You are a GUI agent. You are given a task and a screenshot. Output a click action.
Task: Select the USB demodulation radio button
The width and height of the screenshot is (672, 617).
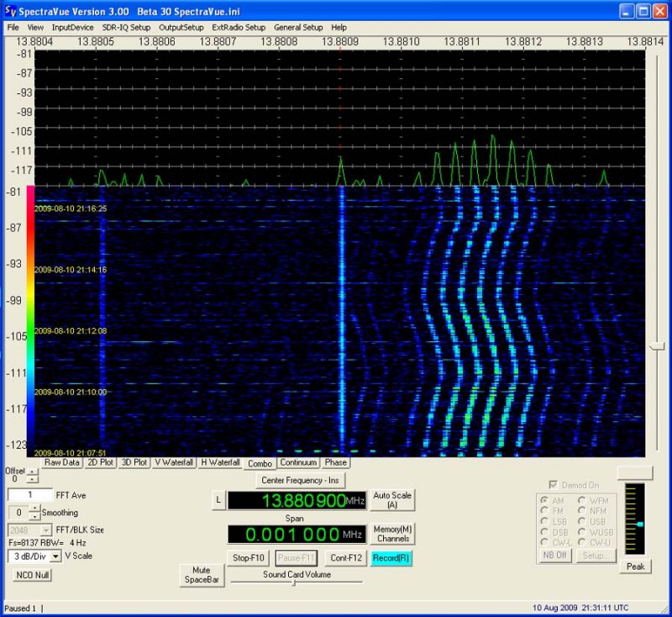click(581, 521)
